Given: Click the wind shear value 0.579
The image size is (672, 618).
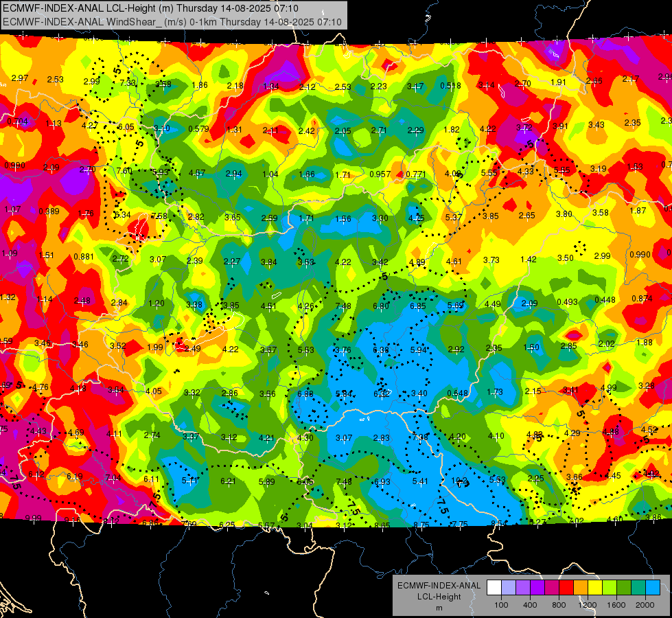Looking at the screenshot, I should [x=198, y=128].
